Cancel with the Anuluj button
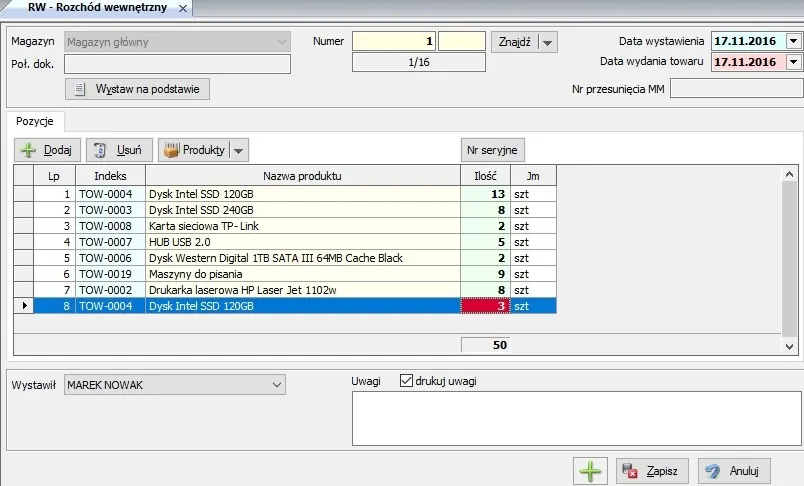 [x=734, y=471]
